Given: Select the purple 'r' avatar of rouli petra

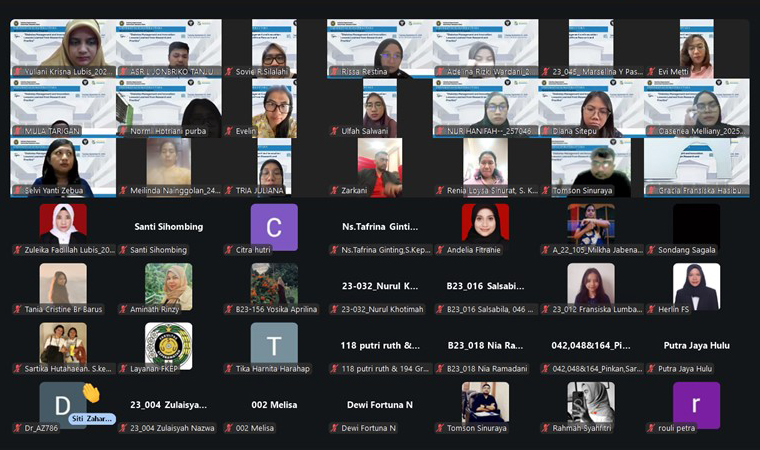Looking at the screenshot, I should click(696, 405).
